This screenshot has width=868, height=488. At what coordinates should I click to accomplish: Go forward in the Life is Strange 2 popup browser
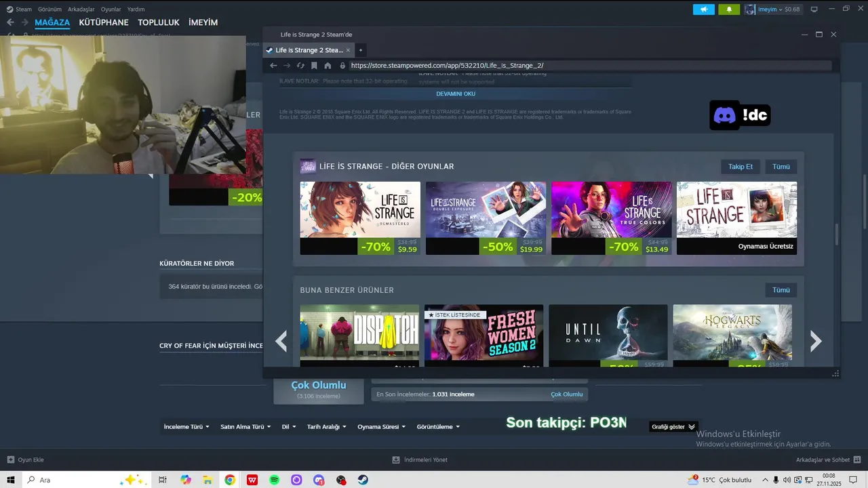[x=287, y=66]
